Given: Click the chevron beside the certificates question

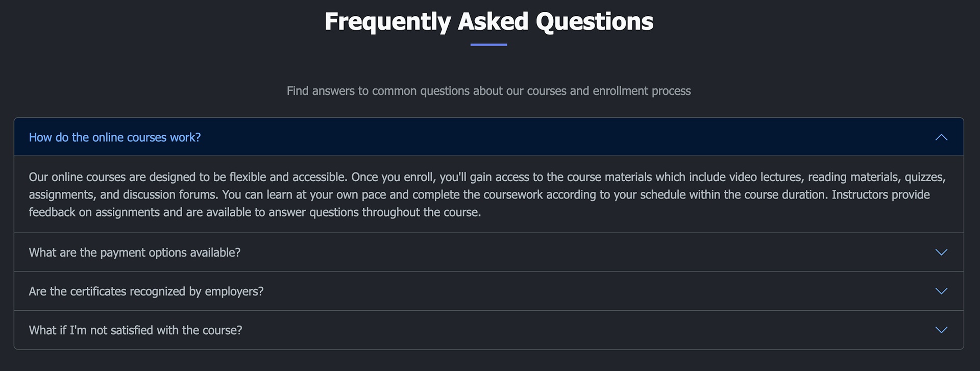Looking at the screenshot, I should coord(941,291).
